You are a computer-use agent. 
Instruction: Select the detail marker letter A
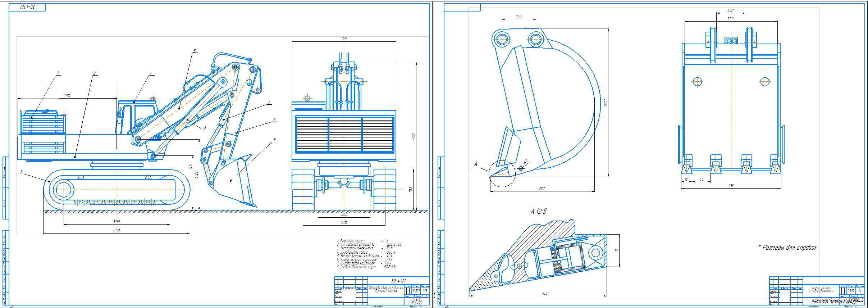tap(476, 164)
